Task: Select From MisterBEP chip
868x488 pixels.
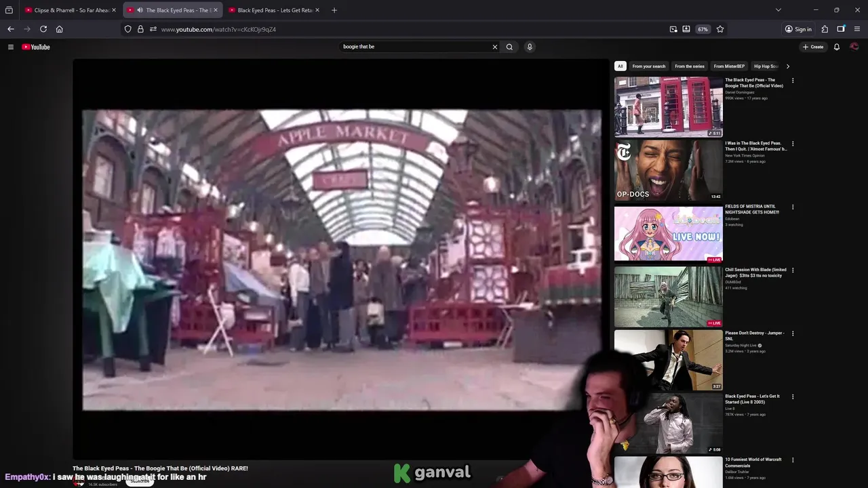Action: (x=729, y=66)
